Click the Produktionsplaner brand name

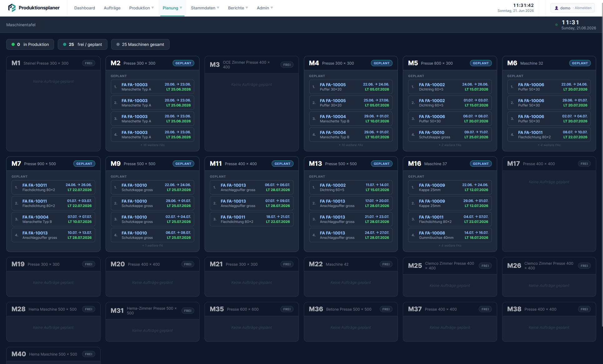point(39,8)
